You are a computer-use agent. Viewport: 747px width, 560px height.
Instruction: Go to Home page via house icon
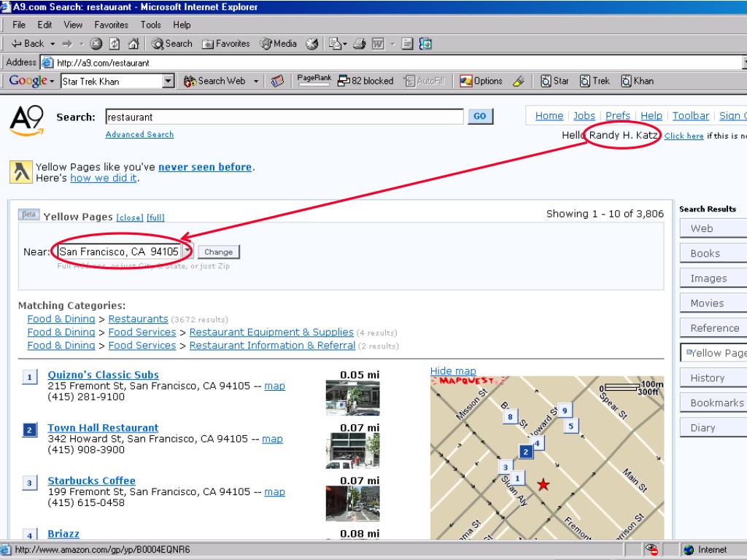tap(133, 44)
